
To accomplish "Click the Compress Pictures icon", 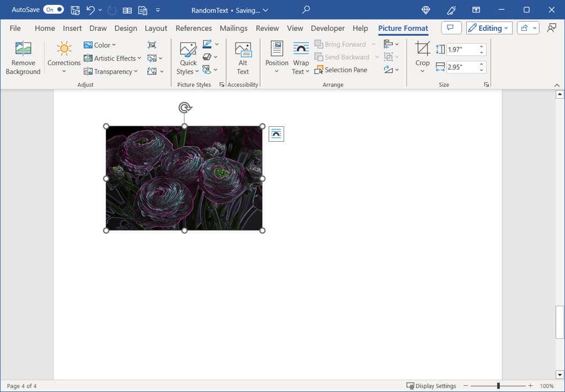I will point(152,45).
